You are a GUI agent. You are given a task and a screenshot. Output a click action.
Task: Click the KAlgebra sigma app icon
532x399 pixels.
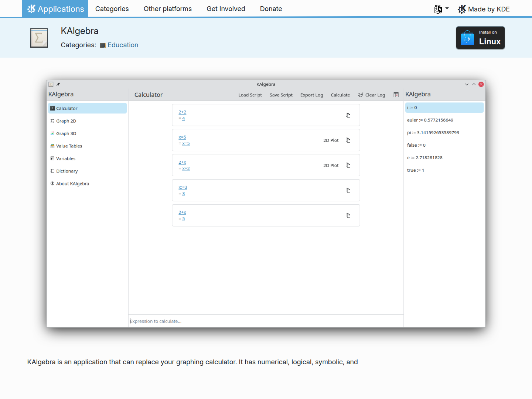(x=39, y=38)
